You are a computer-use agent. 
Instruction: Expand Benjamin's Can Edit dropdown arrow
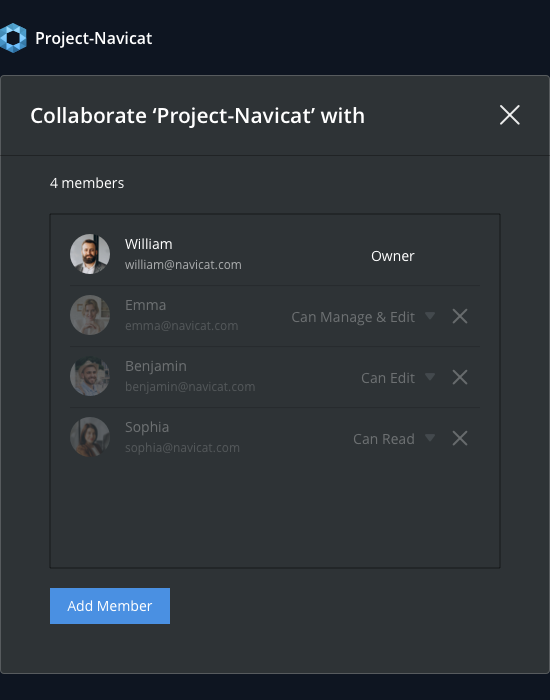click(x=430, y=377)
